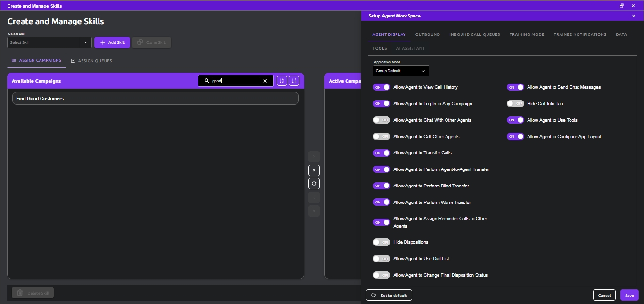Enable the Hide Call Info Tab switch
This screenshot has height=304, width=644.
click(x=515, y=103)
